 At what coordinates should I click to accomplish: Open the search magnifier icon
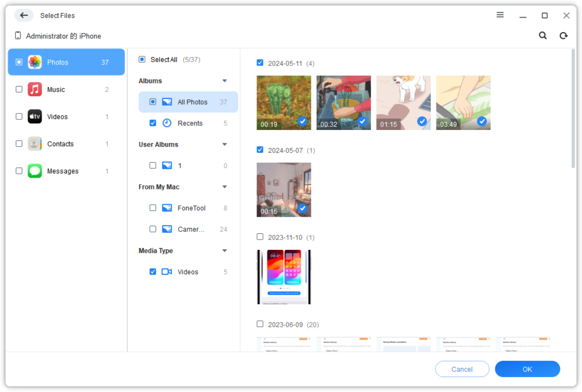point(543,35)
